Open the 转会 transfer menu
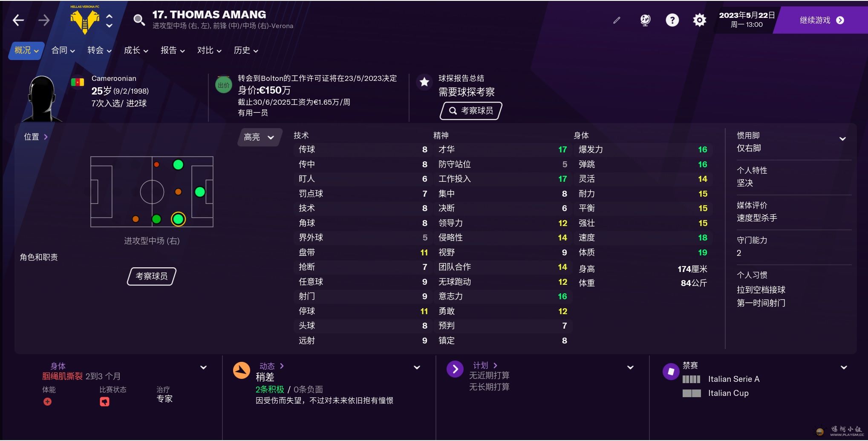The height and width of the screenshot is (441, 868). click(99, 51)
